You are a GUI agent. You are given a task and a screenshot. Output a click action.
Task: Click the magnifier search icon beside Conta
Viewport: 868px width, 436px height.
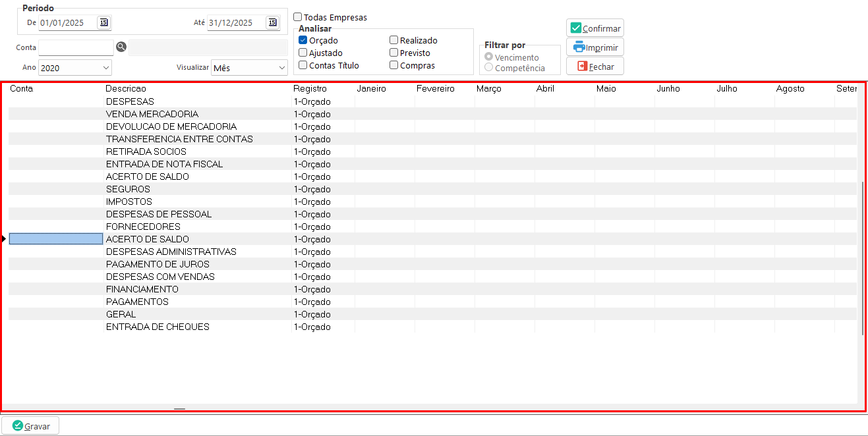pos(121,47)
